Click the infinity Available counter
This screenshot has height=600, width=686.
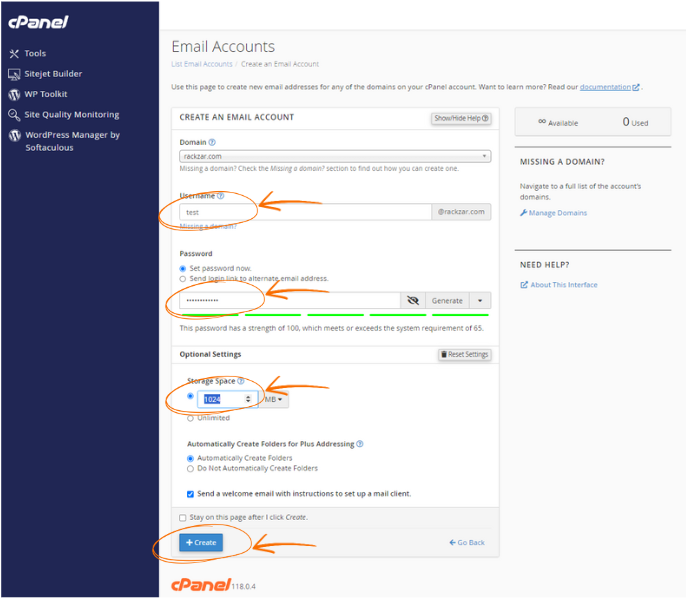pyautogui.click(x=558, y=123)
